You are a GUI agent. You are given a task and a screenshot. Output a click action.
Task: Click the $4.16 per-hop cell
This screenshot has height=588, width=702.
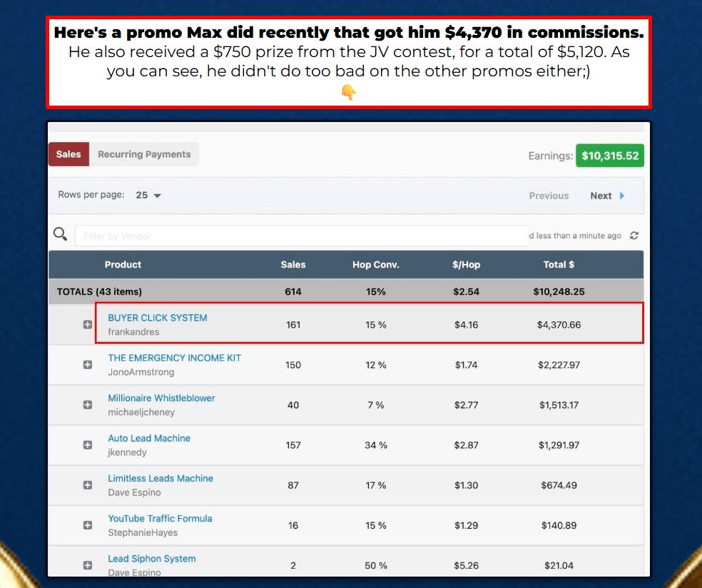tap(466, 325)
